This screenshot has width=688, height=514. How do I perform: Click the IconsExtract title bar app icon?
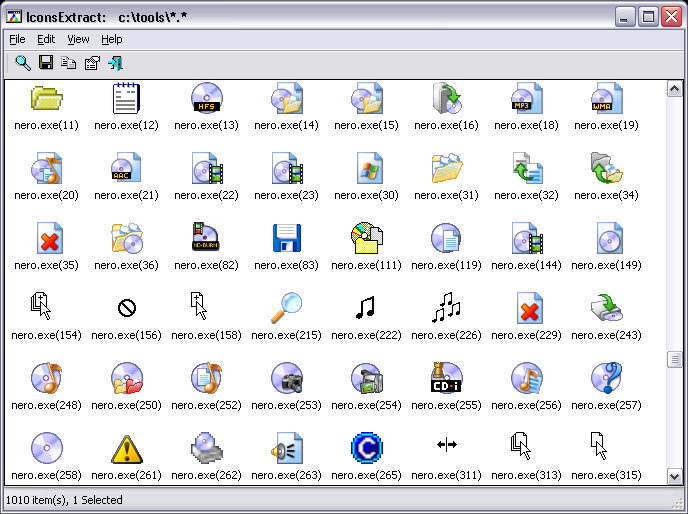coord(14,17)
